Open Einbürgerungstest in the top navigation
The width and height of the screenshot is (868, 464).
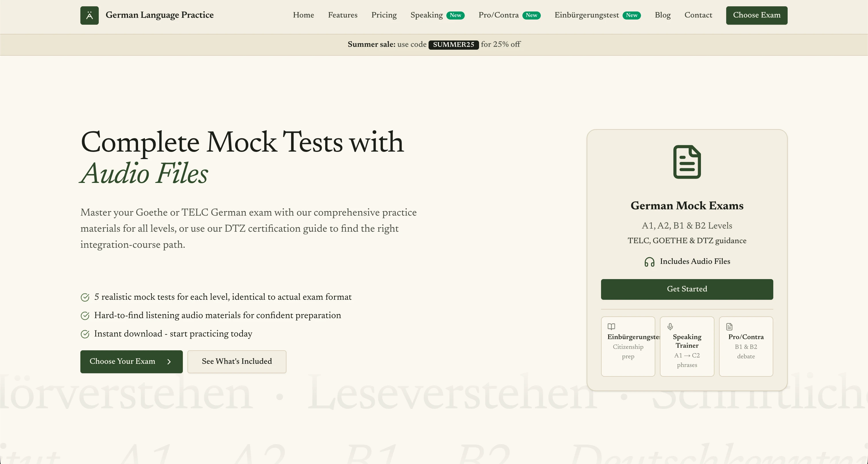587,15
